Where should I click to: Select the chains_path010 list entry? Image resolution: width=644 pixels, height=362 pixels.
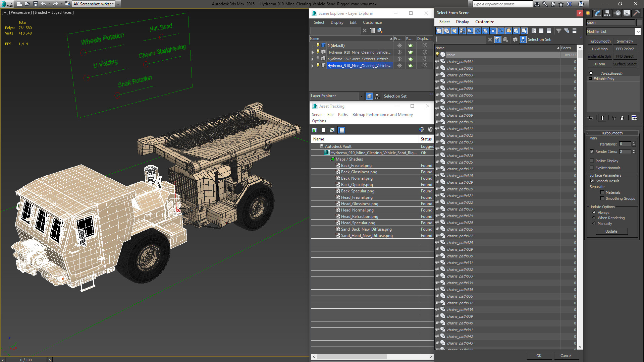[460, 122]
